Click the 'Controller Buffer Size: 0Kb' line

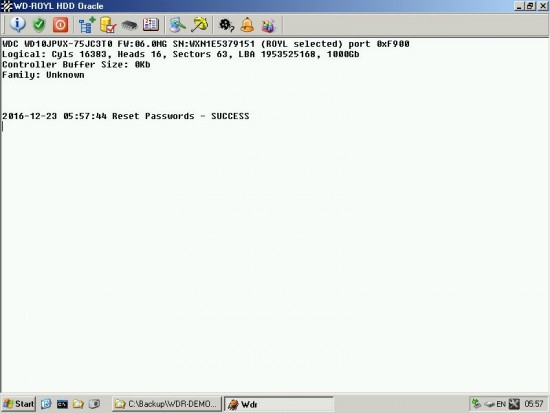pos(76,65)
